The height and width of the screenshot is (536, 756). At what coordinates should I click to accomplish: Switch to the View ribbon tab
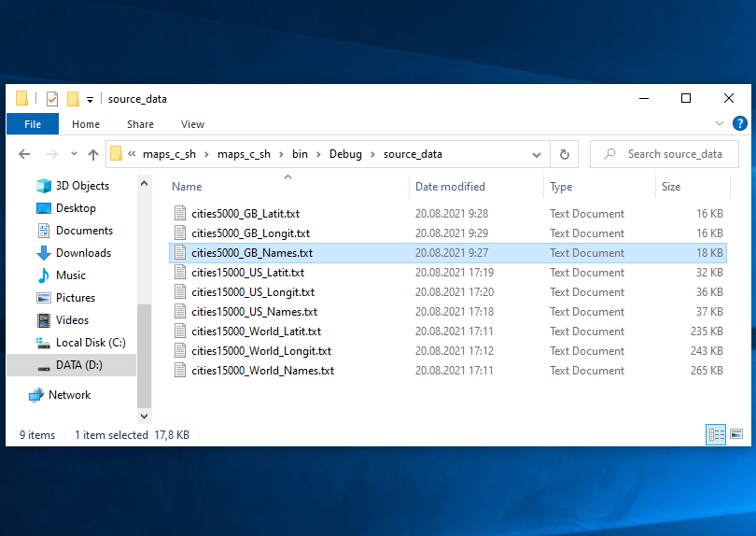192,124
